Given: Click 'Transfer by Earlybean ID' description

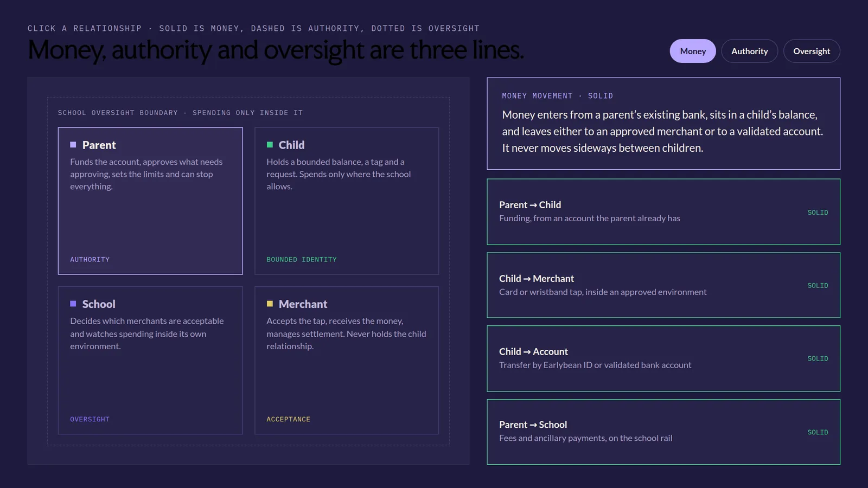Looking at the screenshot, I should pyautogui.click(x=595, y=365).
